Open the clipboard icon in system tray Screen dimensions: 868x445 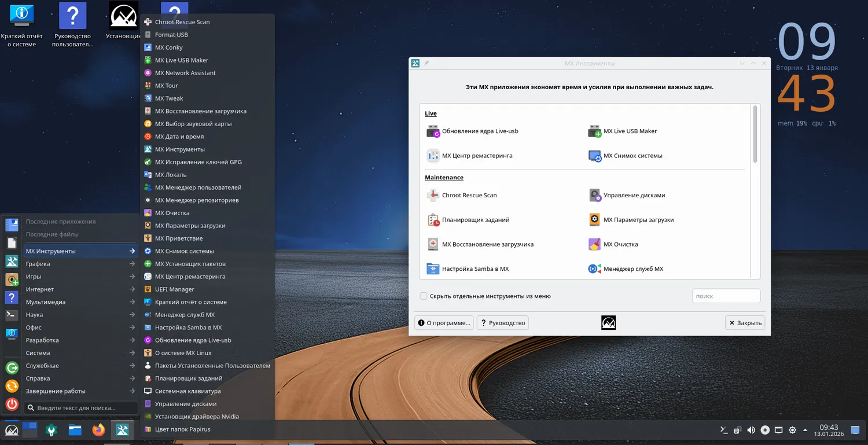pyautogui.click(x=738, y=430)
